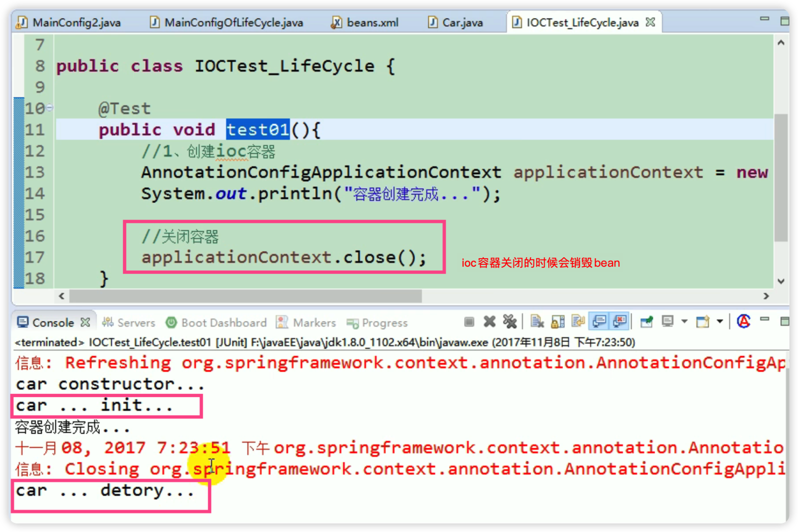Click the '容器创建完成...' console output line
Image resolution: width=798 pixels, height=532 pixels.
(72, 427)
